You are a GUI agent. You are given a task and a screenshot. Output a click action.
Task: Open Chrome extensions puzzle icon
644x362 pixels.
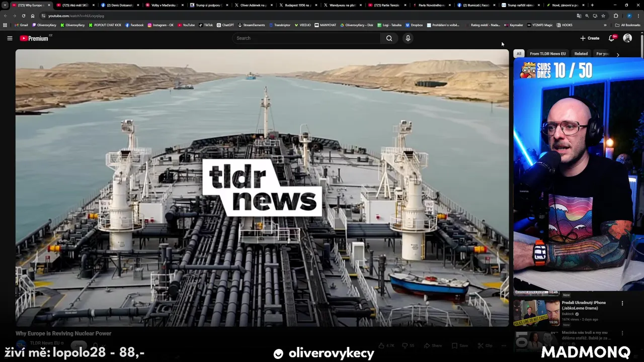[x=616, y=16]
